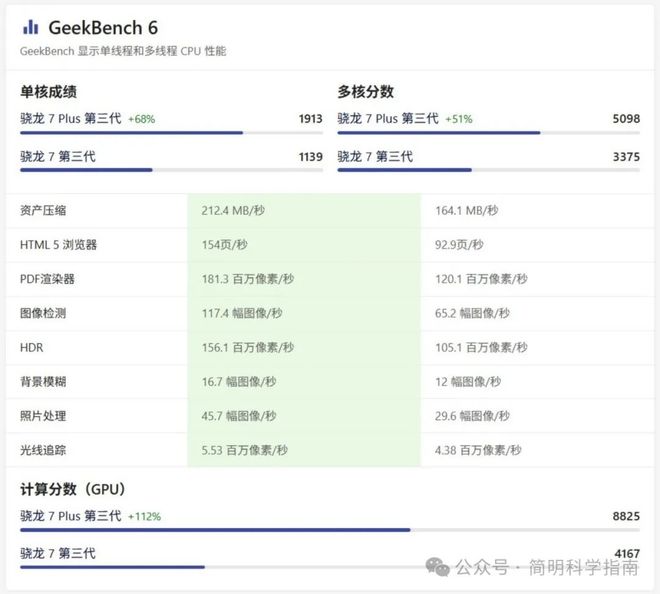This screenshot has width=660, height=594.
Task: Click the value 29.6 幅图像/秒
Action: 473,416
